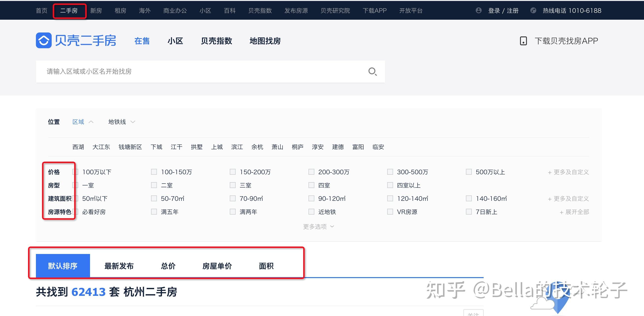This screenshot has height=316, width=644.
Task: Sort listings by 面积
Action: [266, 266]
